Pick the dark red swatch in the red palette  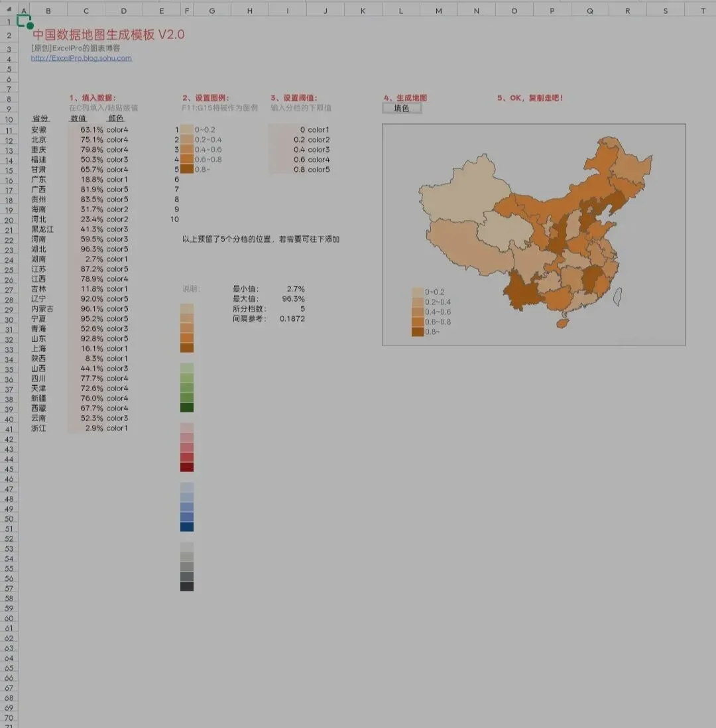187,467
